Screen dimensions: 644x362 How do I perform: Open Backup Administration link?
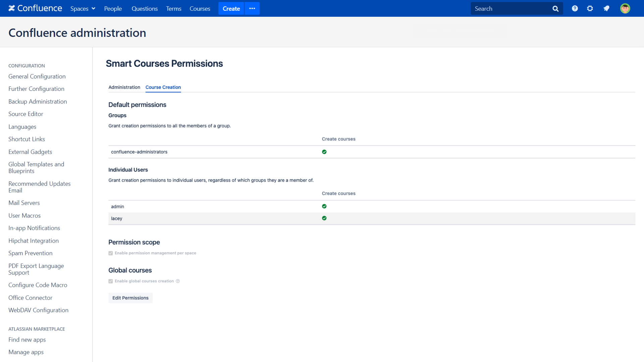(38, 102)
